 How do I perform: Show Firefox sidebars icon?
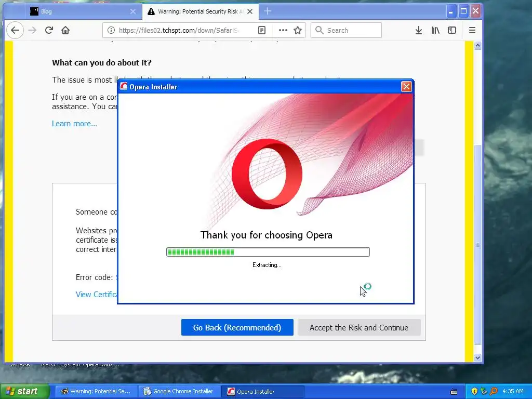click(452, 30)
